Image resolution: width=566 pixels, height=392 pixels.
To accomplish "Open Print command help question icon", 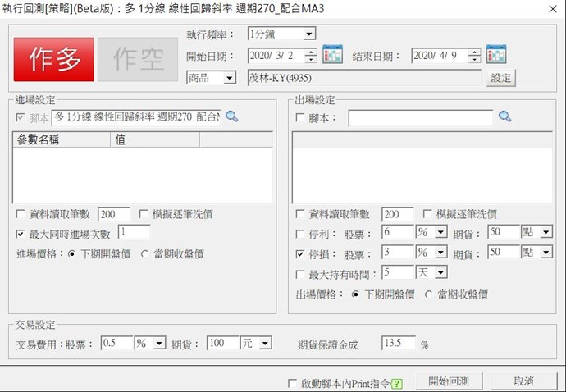I will [x=397, y=383].
